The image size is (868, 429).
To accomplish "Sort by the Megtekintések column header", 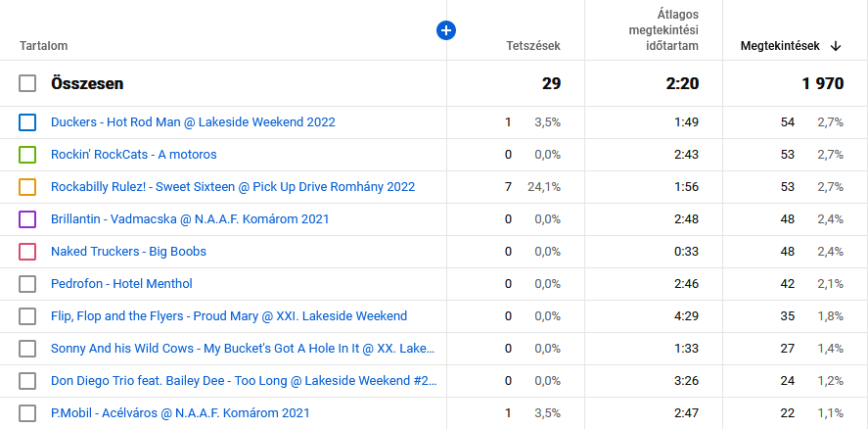I will click(x=780, y=46).
